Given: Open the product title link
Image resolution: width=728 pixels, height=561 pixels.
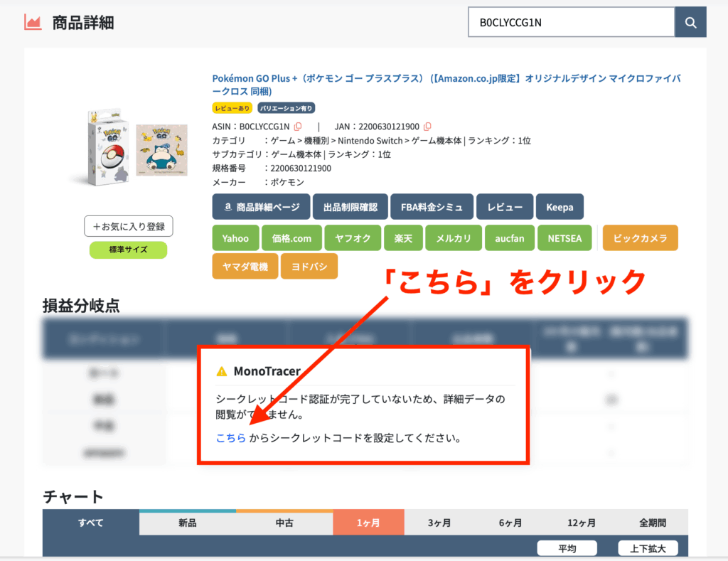Looking at the screenshot, I should pos(446,85).
